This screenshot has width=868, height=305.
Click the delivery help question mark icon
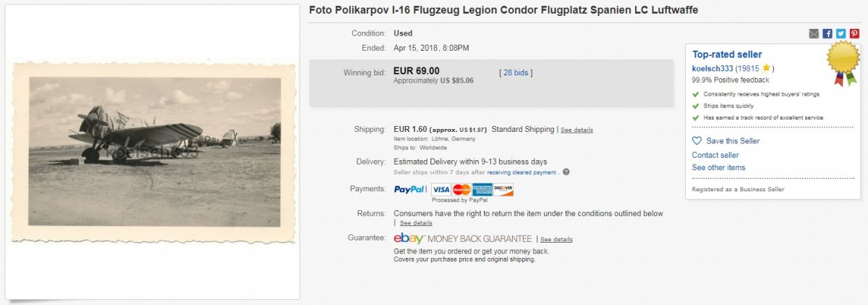pos(566,172)
